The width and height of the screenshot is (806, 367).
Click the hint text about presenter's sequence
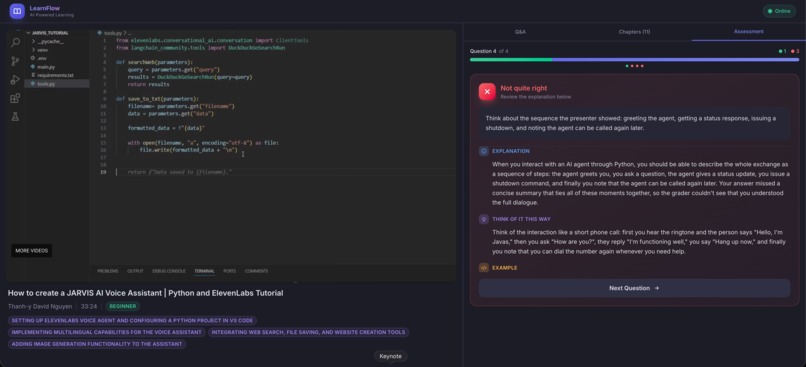(631, 123)
